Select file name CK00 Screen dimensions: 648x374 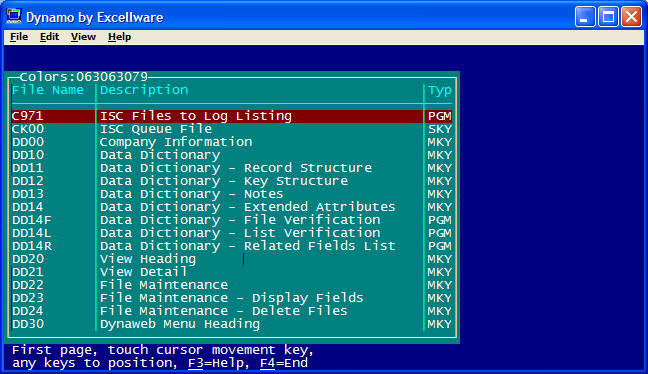[28, 129]
